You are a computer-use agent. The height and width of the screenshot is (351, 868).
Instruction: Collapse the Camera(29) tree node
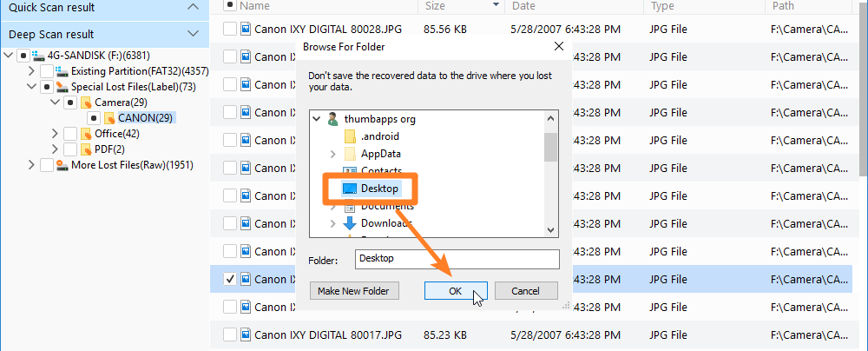pos(55,102)
